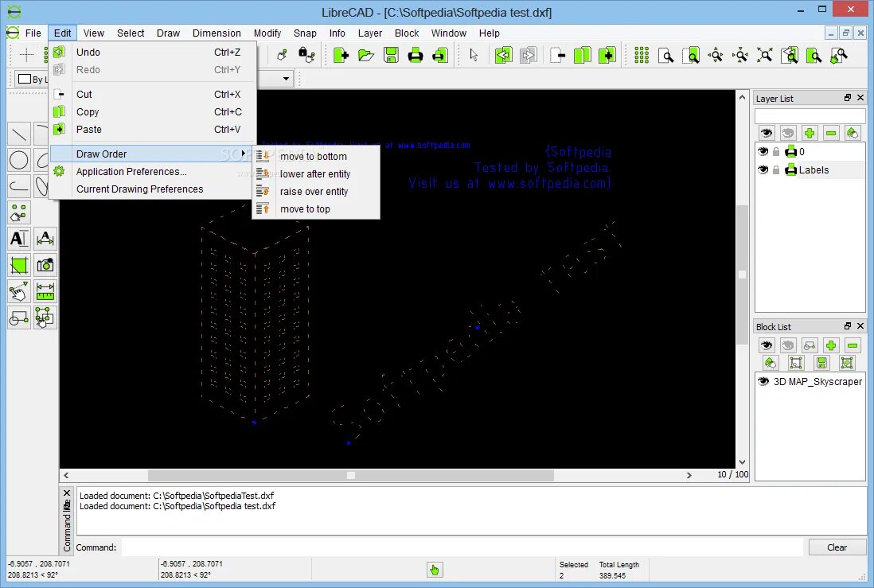874x588 pixels.
Task: Toggle visibility of Labels layer
Action: 763,170
